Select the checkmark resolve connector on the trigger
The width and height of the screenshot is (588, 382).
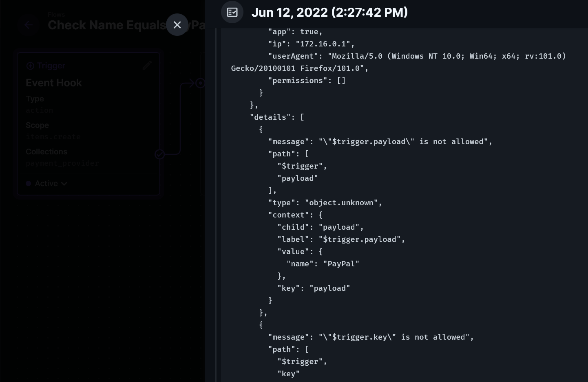point(159,154)
